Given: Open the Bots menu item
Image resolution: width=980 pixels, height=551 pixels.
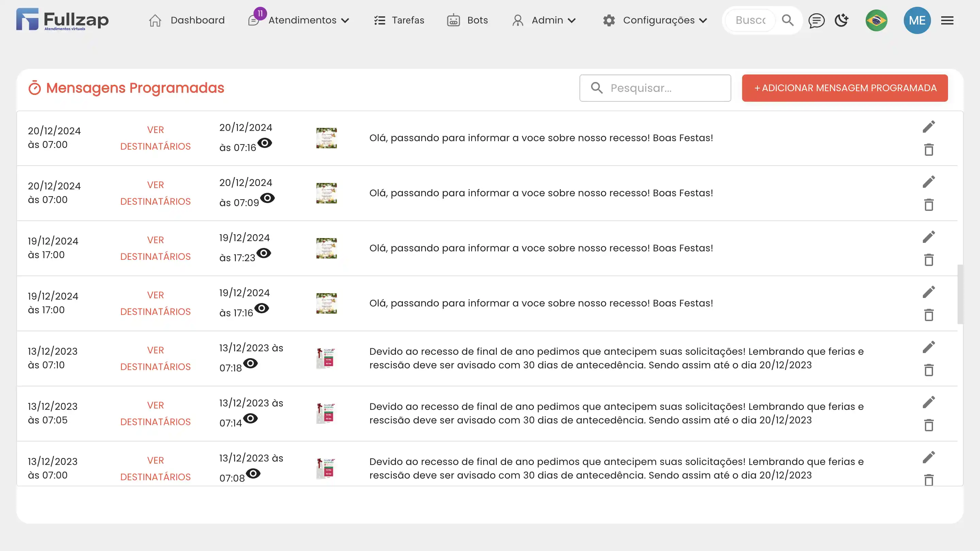Looking at the screenshot, I should (468, 20).
